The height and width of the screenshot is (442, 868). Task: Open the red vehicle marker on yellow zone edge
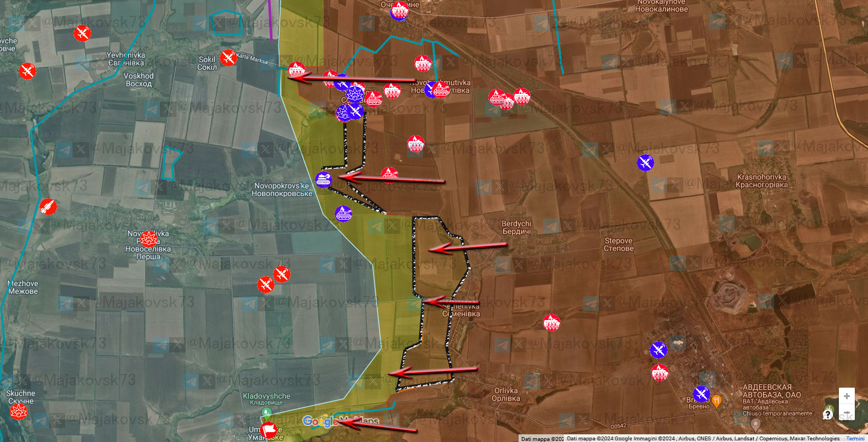(x=297, y=70)
